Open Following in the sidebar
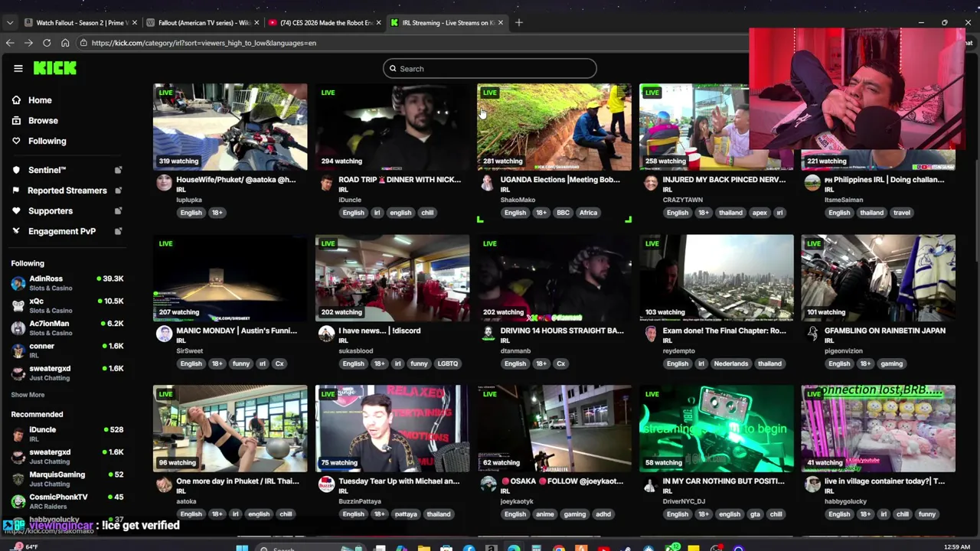 [47, 141]
